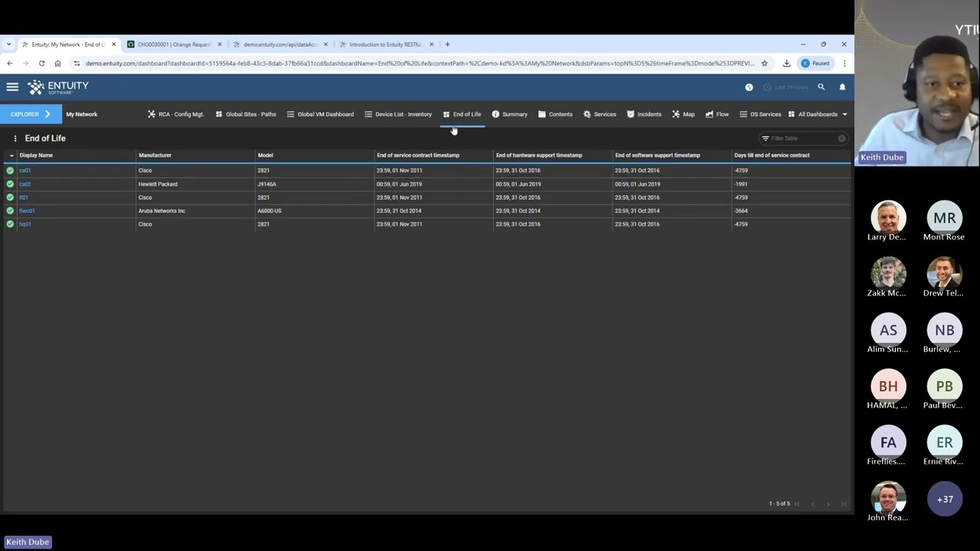Viewport: 980px width, 551px height.
Task: Open the Services tab
Action: (x=599, y=114)
